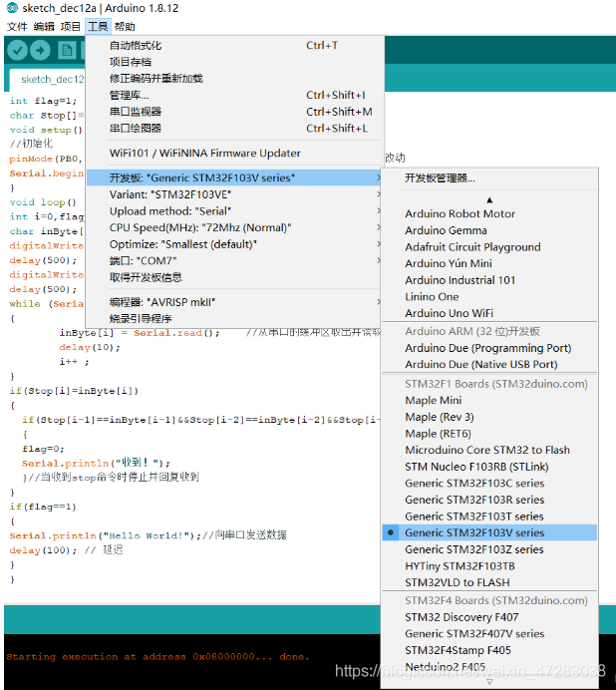The image size is (616, 690).
Task: Click code line inByte[i] = Serial.read();
Action: click(x=140, y=333)
